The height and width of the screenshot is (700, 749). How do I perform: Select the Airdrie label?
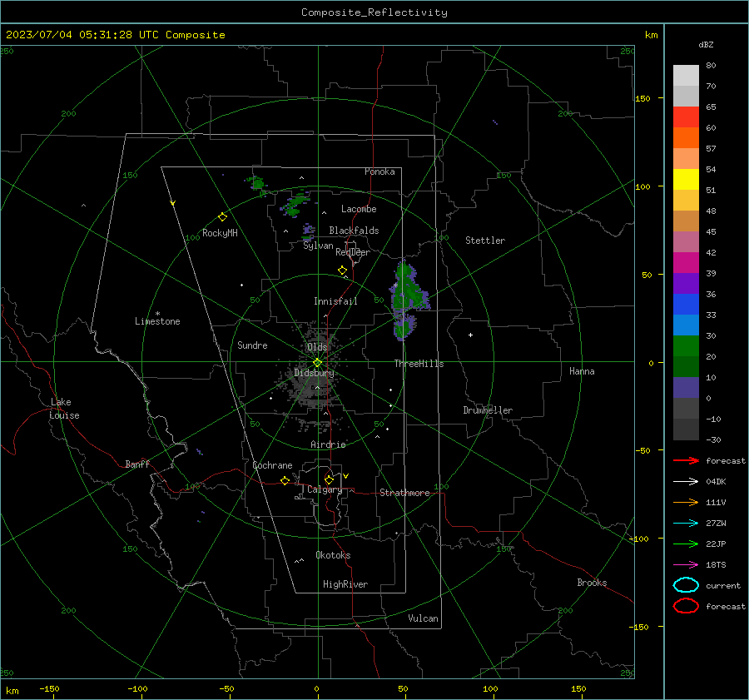pos(328,444)
